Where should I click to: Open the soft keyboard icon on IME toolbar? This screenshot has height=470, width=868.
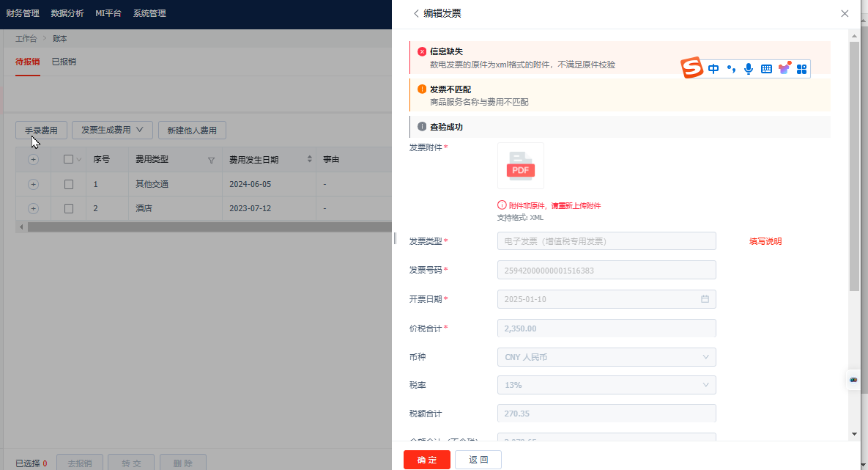pyautogui.click(x=766, y=69)
